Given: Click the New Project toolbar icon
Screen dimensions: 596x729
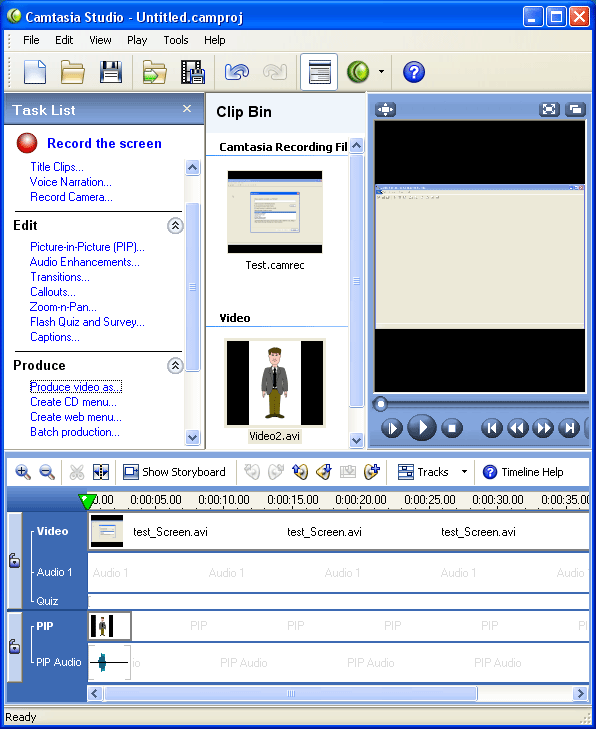Looking at the screenshot, I should click(35, 72).
